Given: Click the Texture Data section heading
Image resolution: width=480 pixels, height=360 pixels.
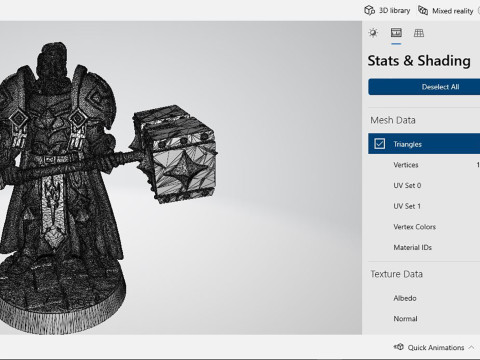Looking at the screenshot, I should click(396, 274).
